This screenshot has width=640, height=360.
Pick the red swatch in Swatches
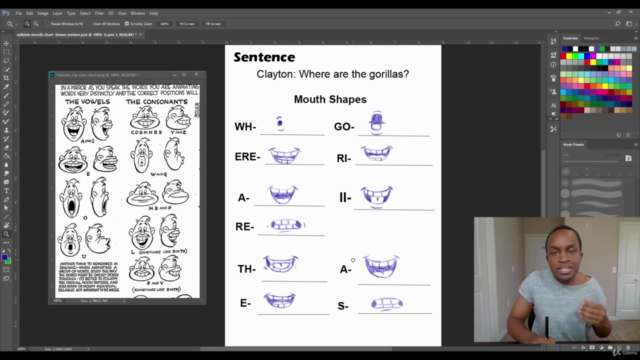pos(563,56)
